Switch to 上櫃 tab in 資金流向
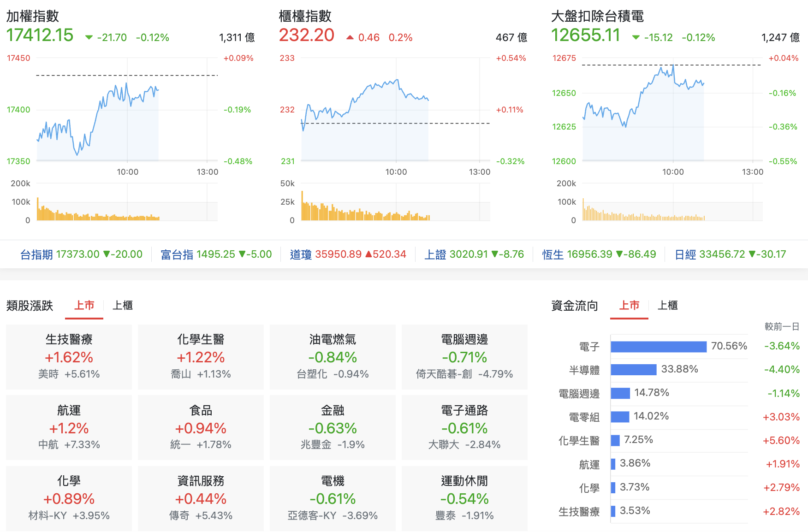 pos(668,305)
